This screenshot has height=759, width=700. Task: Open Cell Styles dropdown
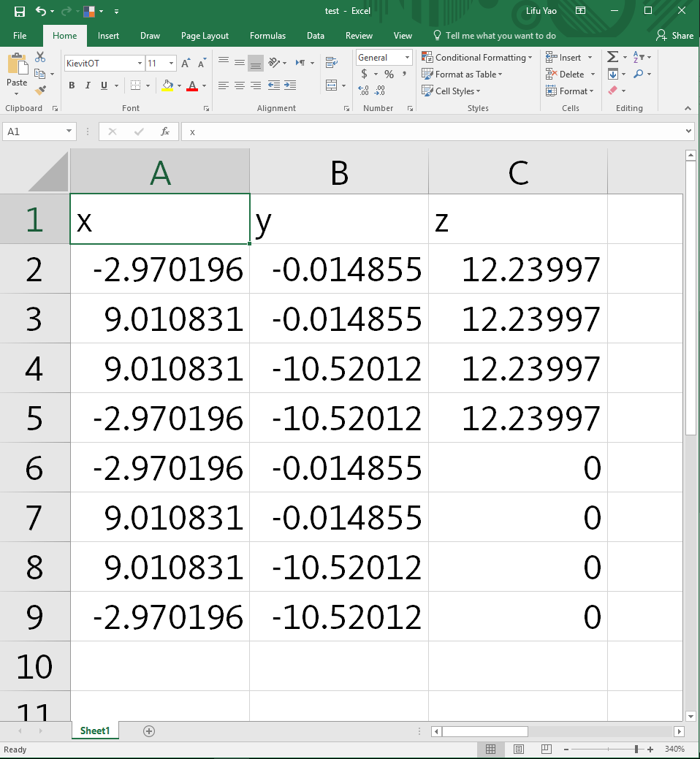pos(451,91)
